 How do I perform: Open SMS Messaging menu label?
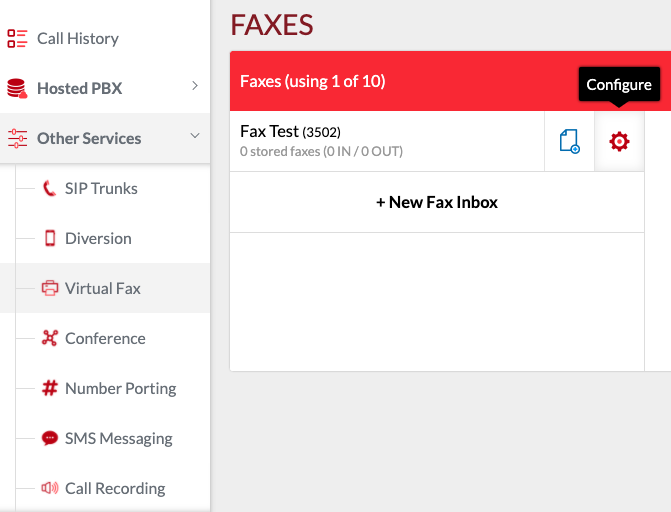tap(119, 439)
